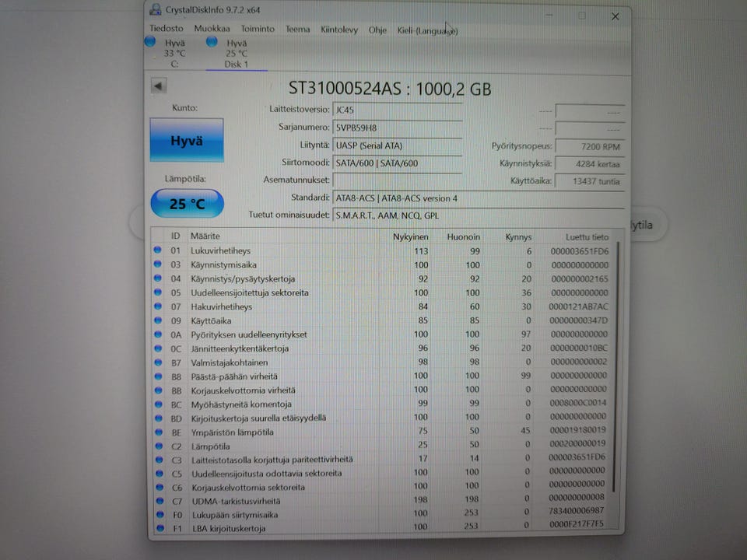Click the status dot for C3 pariteettivirheitä
Viewport: 747px width, 560px height.
click(160, 460)
